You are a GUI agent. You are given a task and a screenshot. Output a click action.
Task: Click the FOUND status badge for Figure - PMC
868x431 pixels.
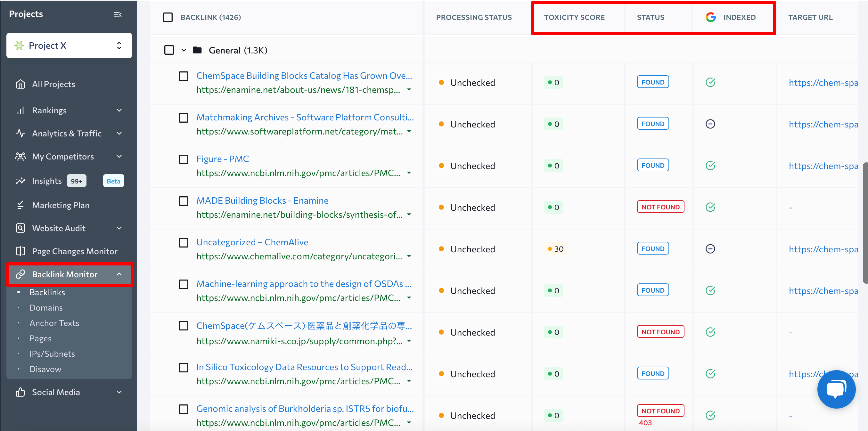point(652,165)
